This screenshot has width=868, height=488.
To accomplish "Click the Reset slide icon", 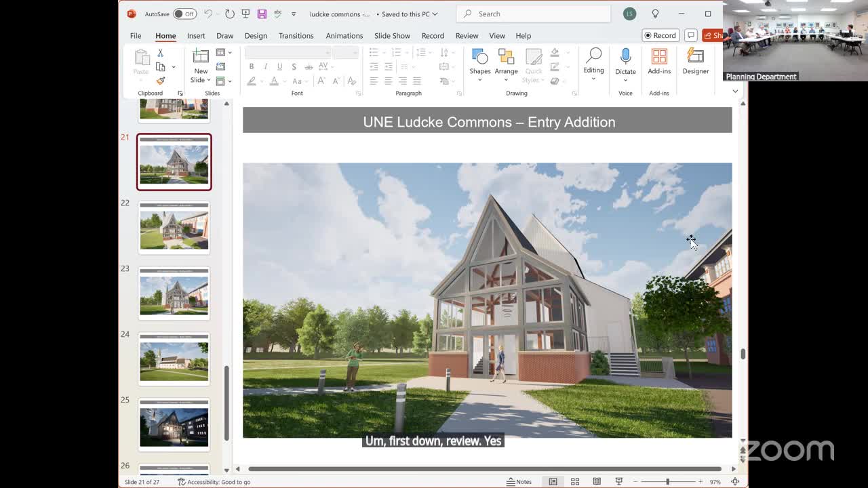I will click(x=220, y=66).
